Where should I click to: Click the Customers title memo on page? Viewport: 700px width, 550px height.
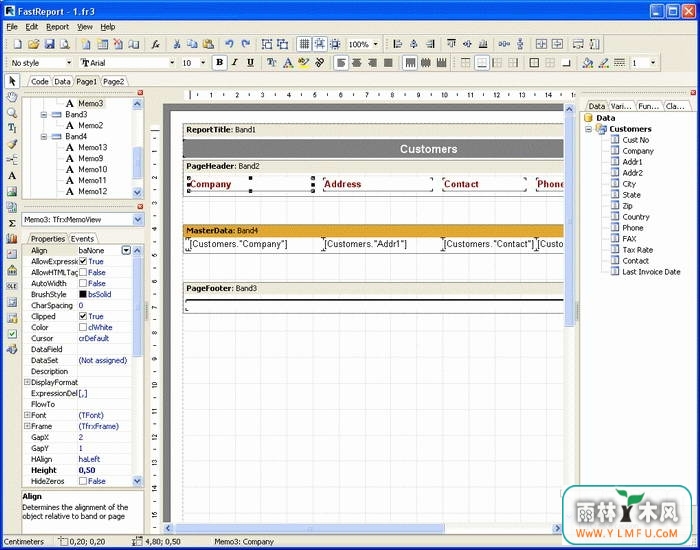373,149
